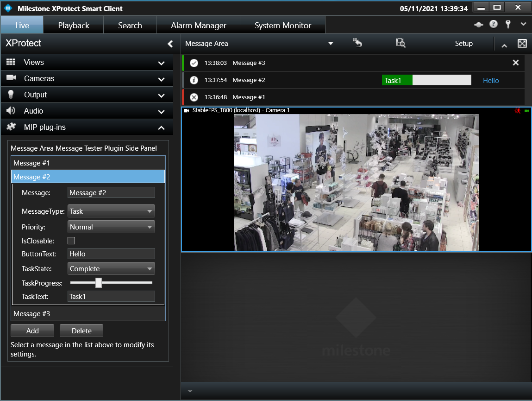Click the Milestone logo icon in title bar
Screen dimensions: 532x401
tap(8, 8)
